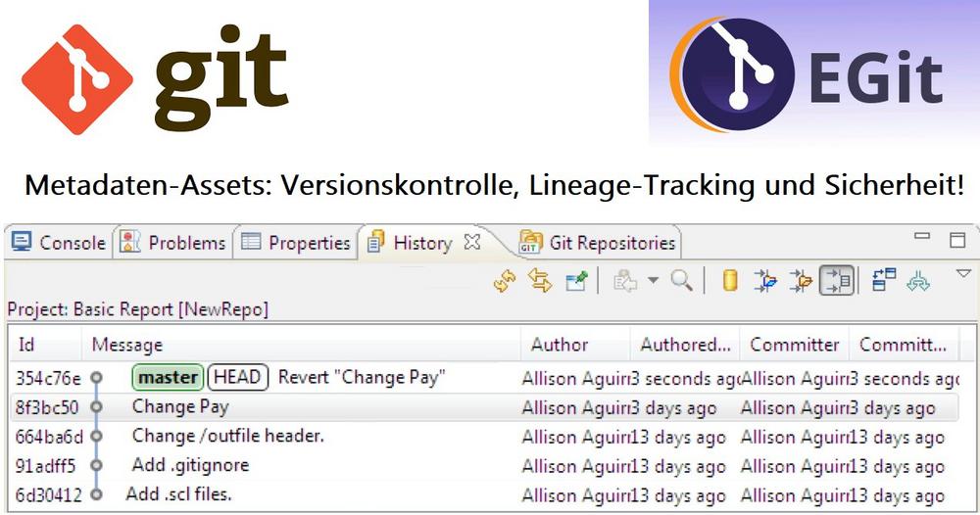Image resolution: width=980 pixels, height=515 pixels.
Task: Click the Author column header
Action: tap(560, 345)
